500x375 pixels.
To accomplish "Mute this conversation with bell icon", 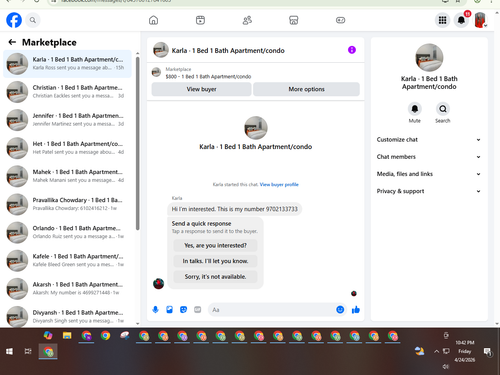I will [415, 109].
